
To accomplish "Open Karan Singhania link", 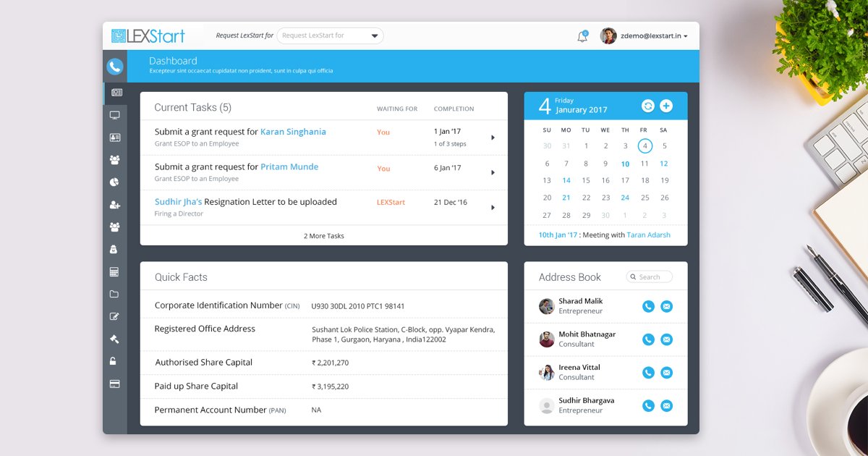I will (293, 132).
